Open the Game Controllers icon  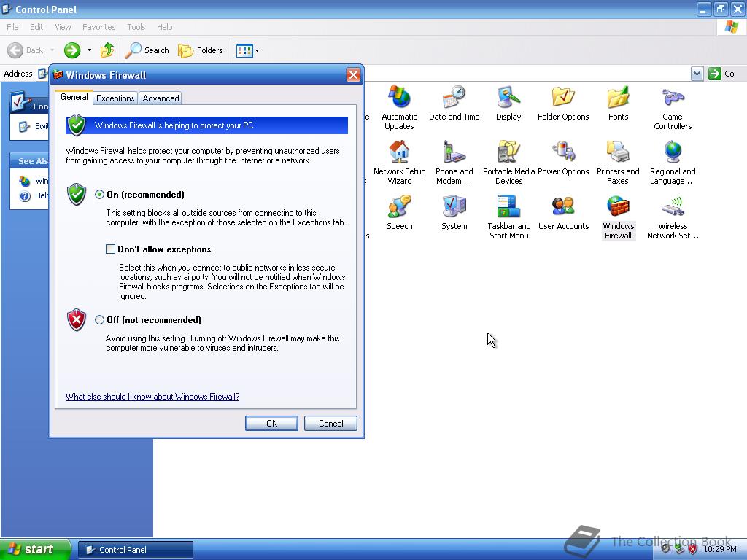click(x=672, y=108)
